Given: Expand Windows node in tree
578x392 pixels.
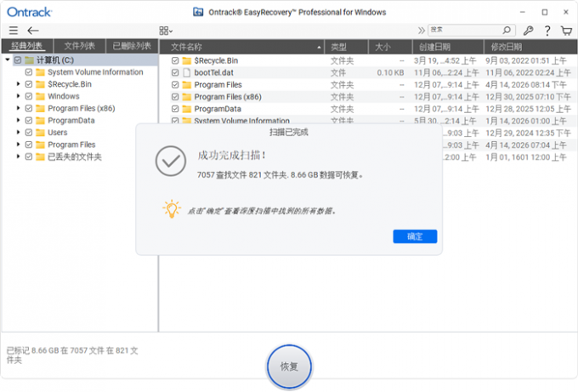Looking at the screenshot, I should [x=18, y=96].
